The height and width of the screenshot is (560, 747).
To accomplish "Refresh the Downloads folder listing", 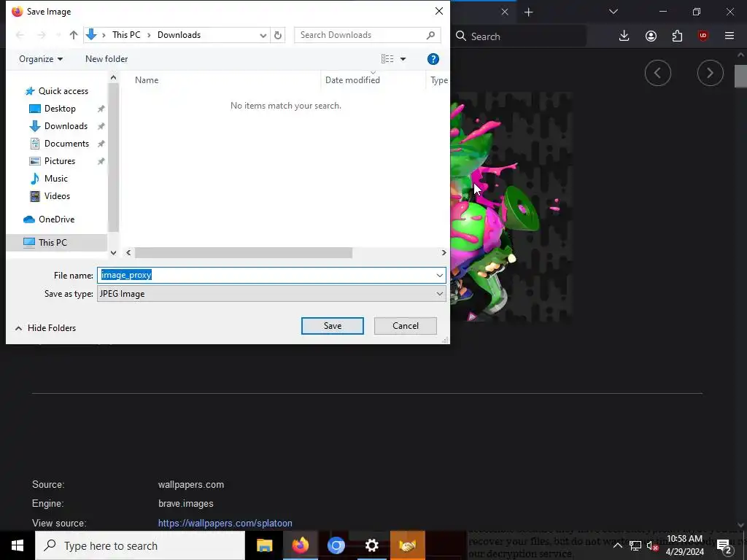I will coord(278,35).
